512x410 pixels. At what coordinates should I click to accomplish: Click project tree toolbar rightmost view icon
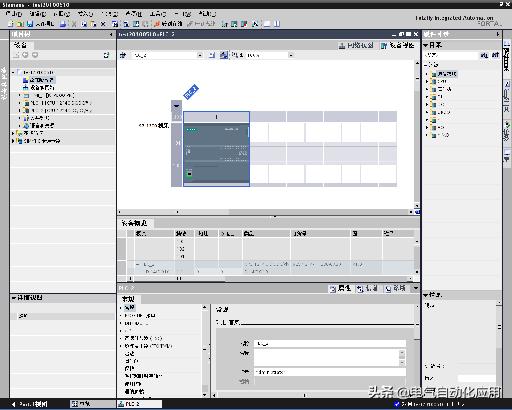106,55
